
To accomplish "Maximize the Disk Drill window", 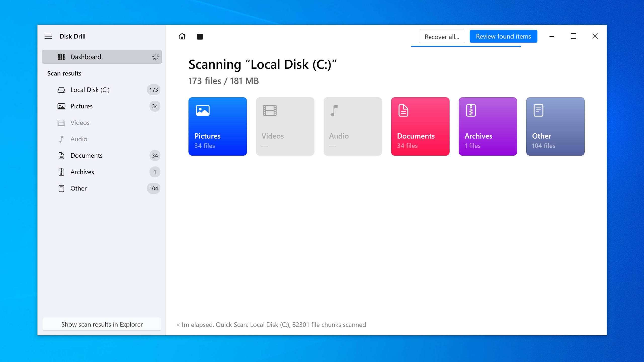I will click(x=573, y=36).
